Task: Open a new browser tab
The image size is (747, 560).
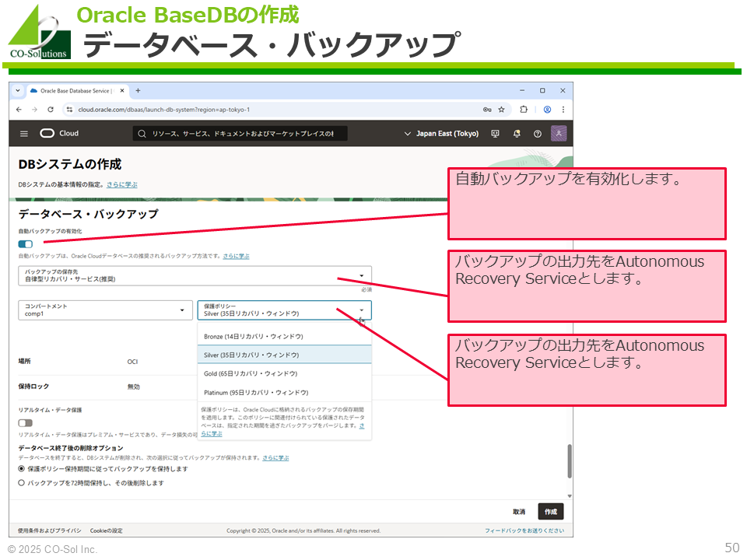Action: point(138,90)
